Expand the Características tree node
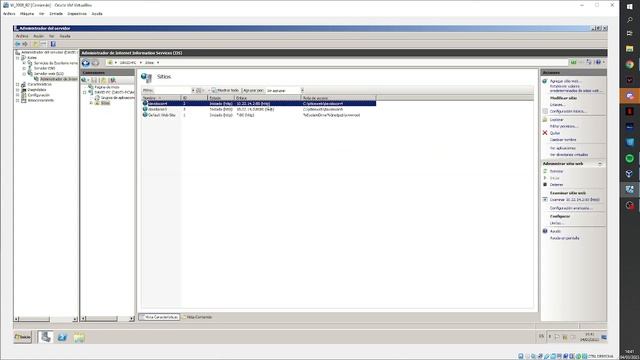 pos(18,84)
